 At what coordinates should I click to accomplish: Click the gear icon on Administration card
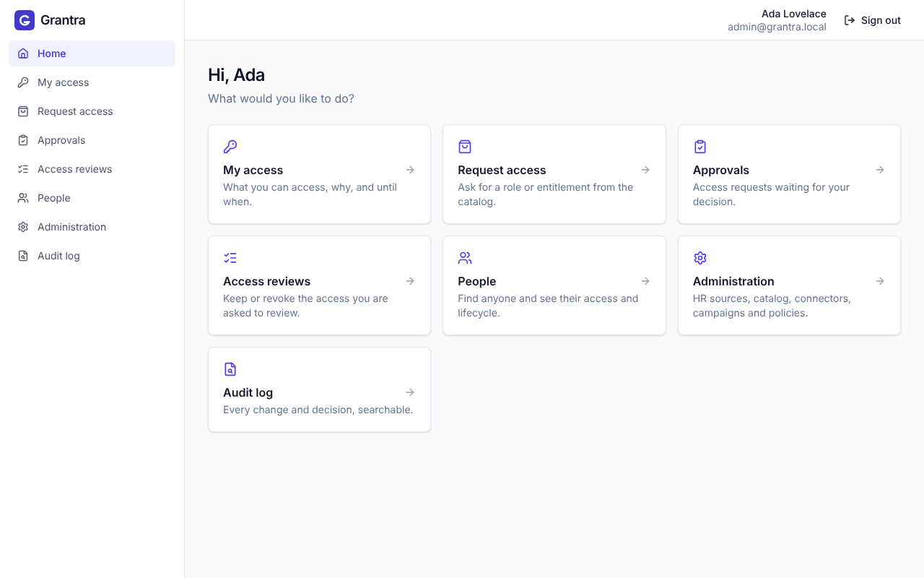tap(700, 258)
